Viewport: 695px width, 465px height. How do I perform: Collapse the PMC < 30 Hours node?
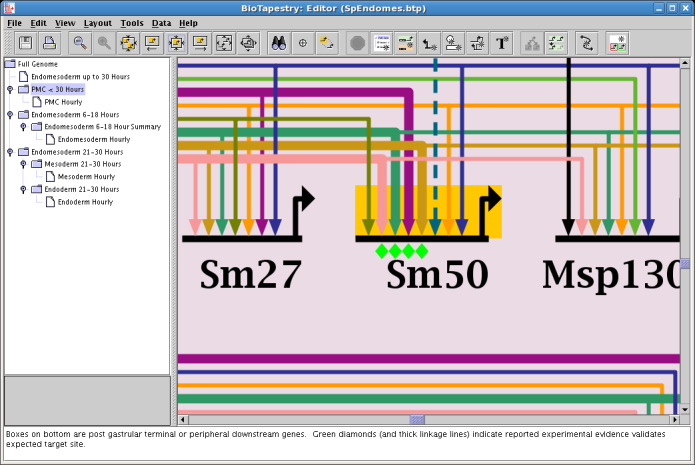point(10,89)
